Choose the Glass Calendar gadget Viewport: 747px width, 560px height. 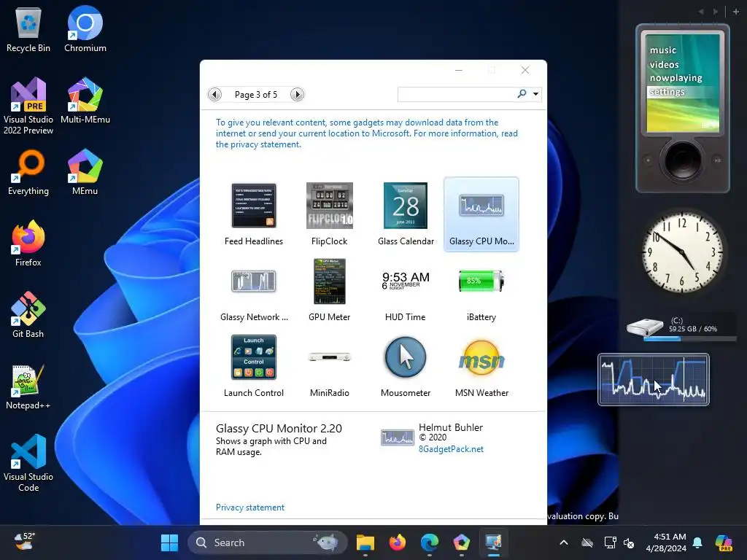pos(406,214)
